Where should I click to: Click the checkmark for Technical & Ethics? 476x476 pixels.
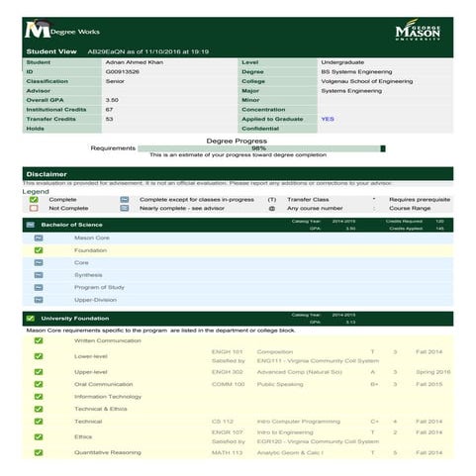coord(39,409)
